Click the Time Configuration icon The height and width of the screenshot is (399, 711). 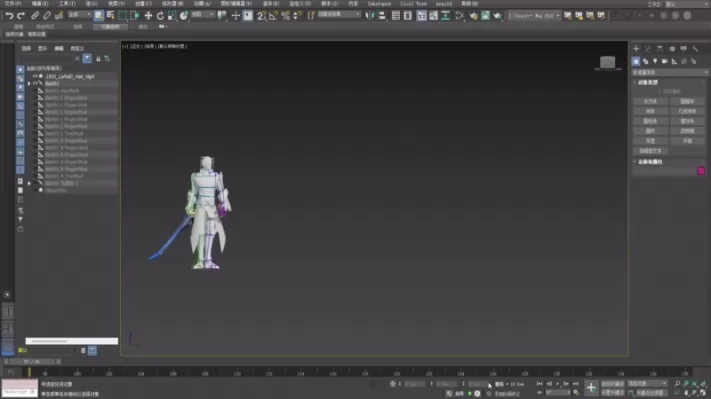click(x=576, y=393)
